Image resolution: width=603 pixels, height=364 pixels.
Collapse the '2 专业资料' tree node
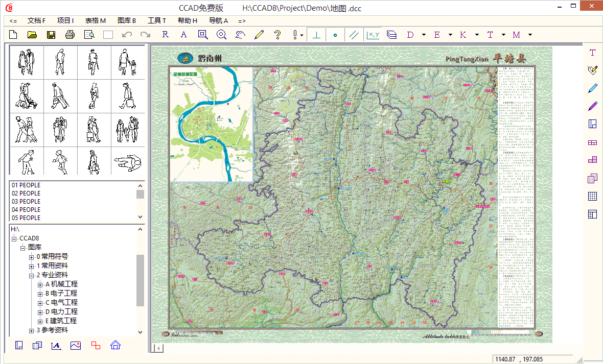(x=32, y=275)
